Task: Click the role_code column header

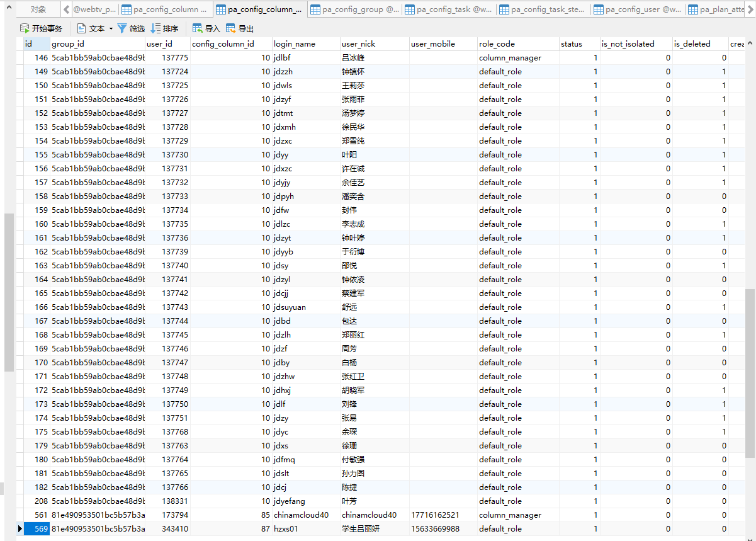Action: click(x=497, y=44)
